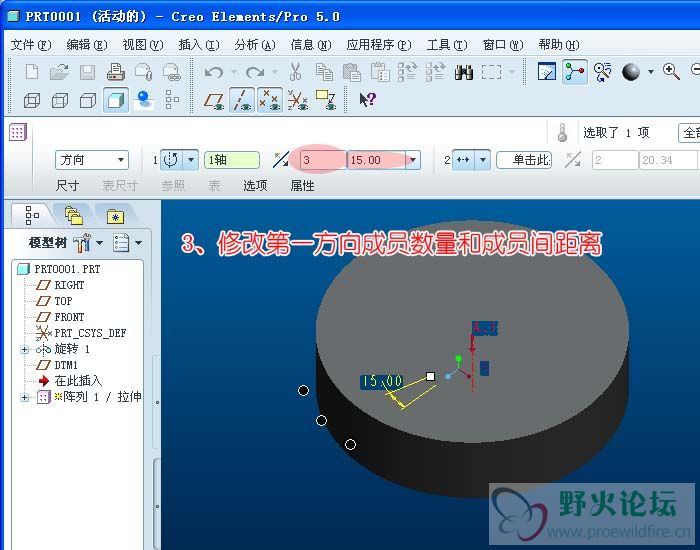Click the binoculars Find icon

click(x=464, y=72)
